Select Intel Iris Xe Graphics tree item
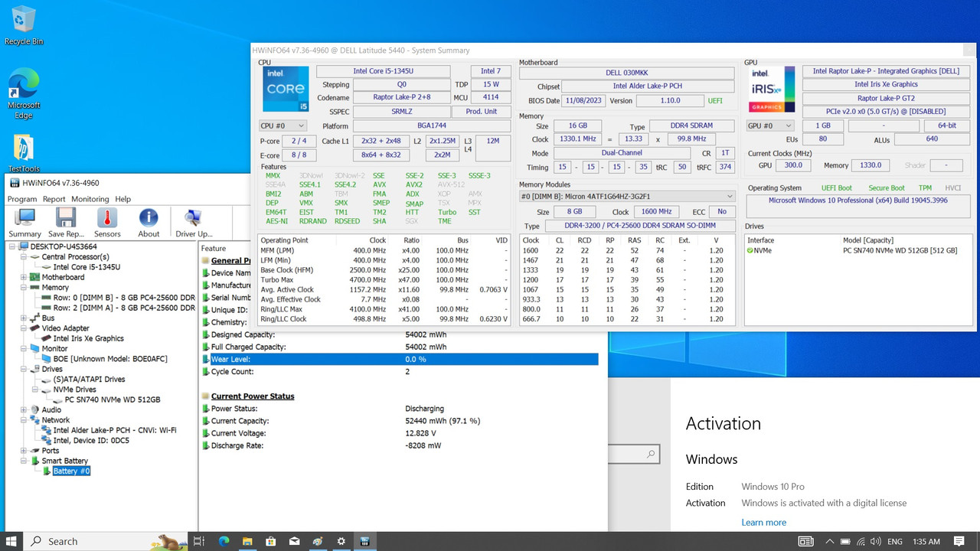980x551 pixels. point(88,338)
